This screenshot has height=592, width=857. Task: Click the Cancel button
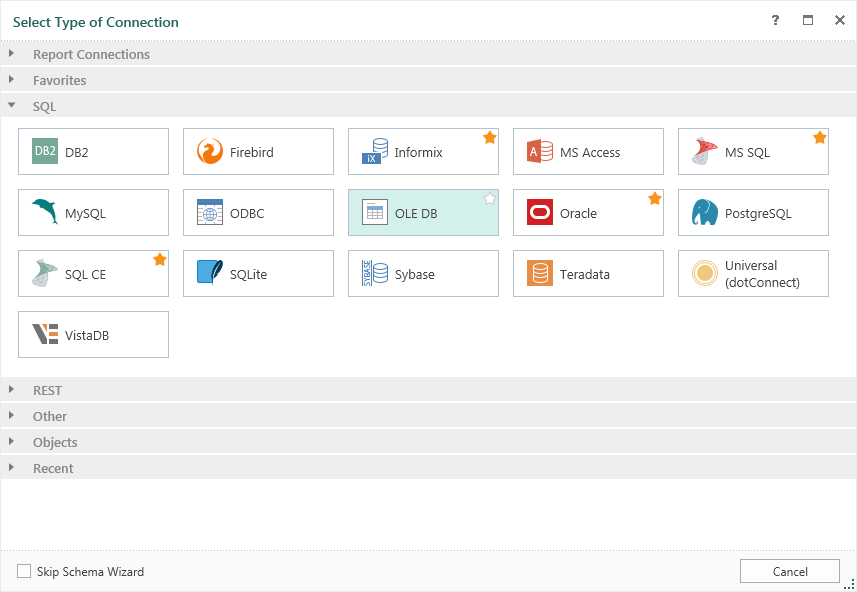coord(789,571)
